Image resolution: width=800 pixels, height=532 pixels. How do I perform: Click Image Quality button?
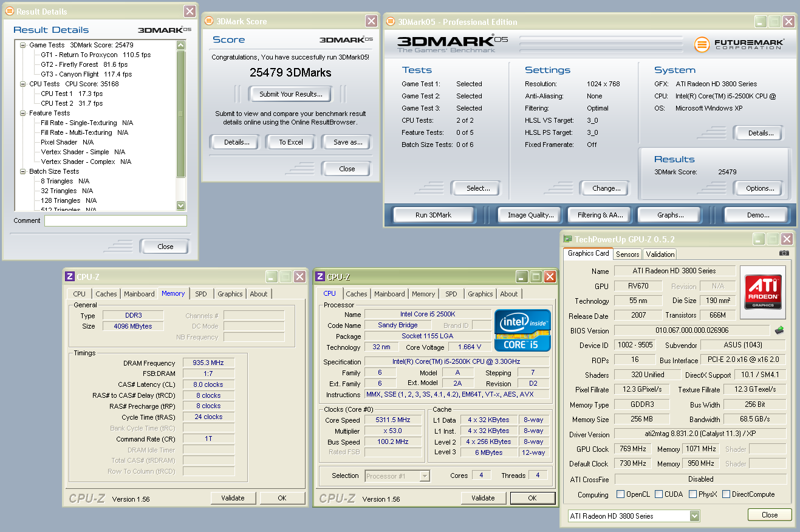click(531, 214)
